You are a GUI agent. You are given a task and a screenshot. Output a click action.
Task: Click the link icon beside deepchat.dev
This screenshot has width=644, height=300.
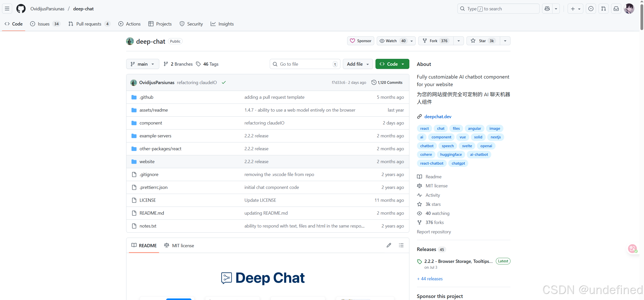tap(419, 116)
